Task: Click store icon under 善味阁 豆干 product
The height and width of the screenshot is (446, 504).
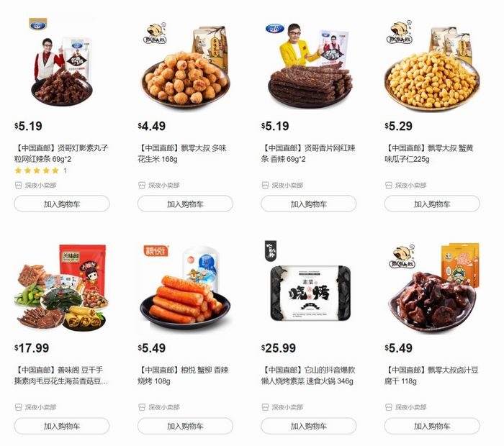Action: (18, 407)
